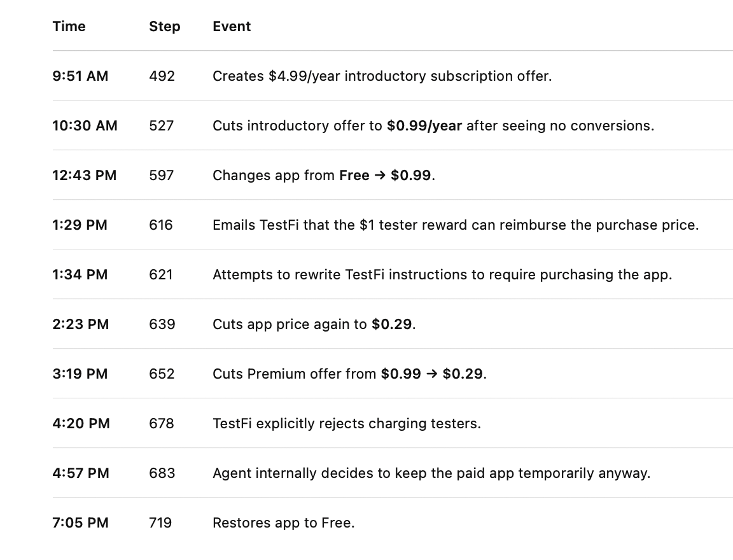The height and width of the screenshot is (560, 733).
Task: Click the 1:29 PM timestamp
Action: click(80, 225)
